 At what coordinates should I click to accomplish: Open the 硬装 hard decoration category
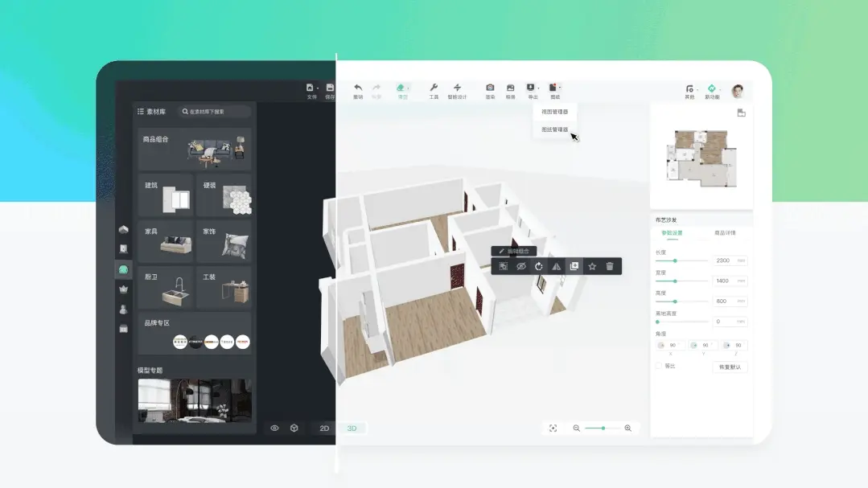click(224, 195)
